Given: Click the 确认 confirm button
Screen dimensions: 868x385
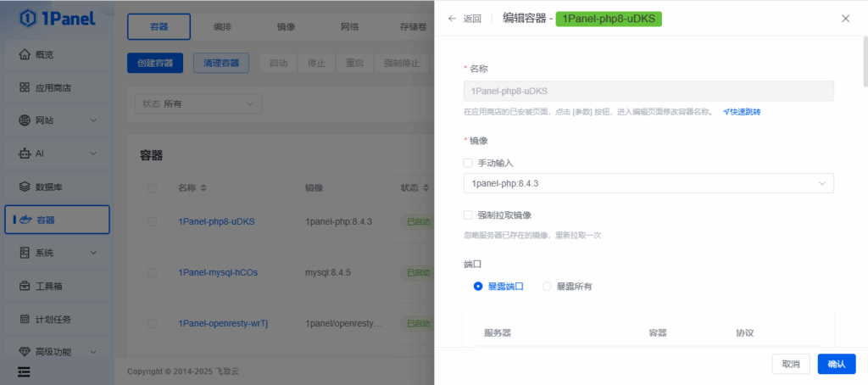Looking at the screenshot, I should 836,364.
